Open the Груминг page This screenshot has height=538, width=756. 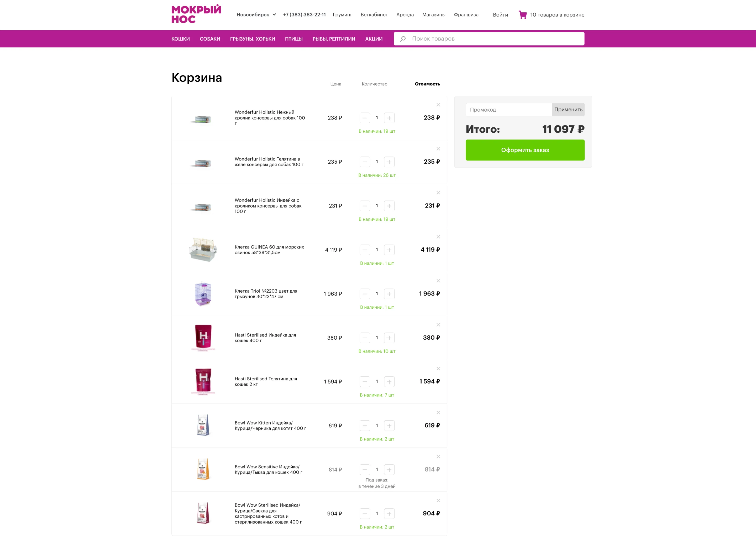[x=343, y=14]
